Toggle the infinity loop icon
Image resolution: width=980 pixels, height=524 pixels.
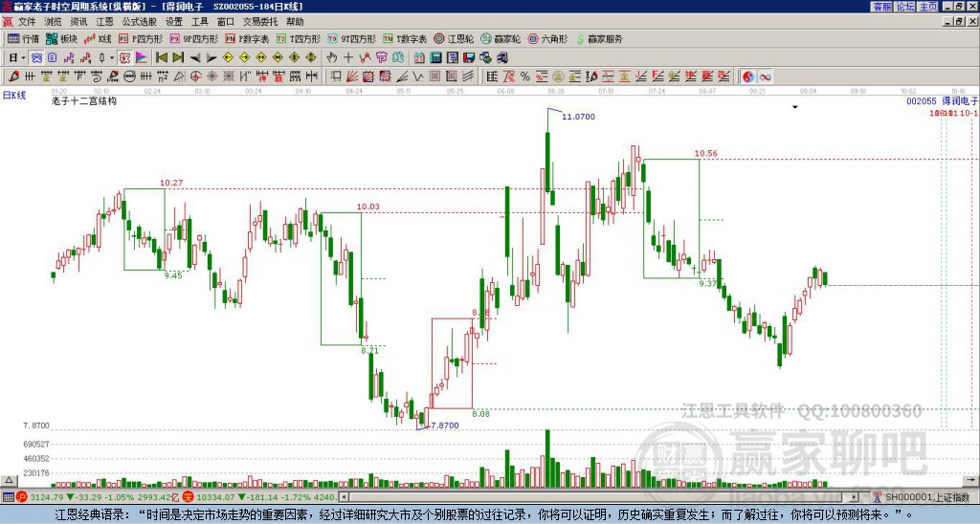pos(765,76)
